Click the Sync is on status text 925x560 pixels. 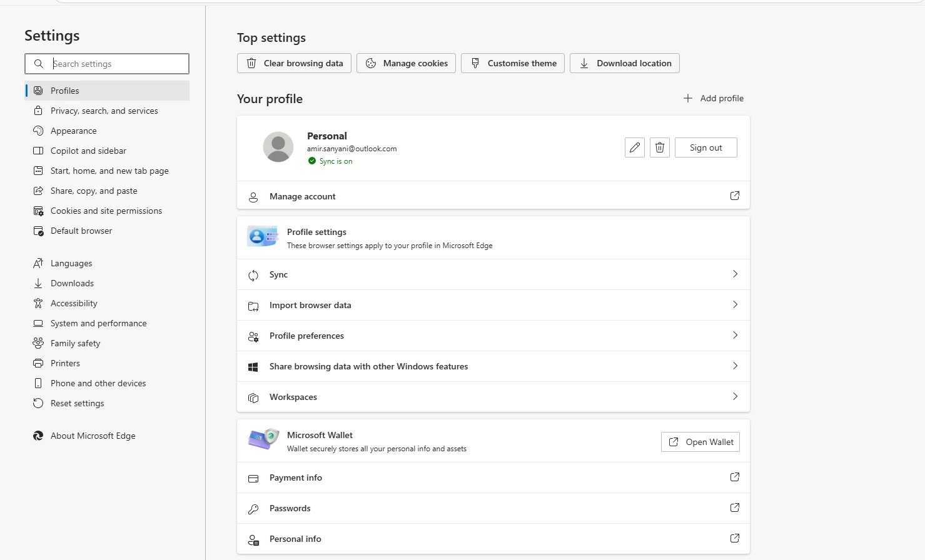(x=336, y=161)
